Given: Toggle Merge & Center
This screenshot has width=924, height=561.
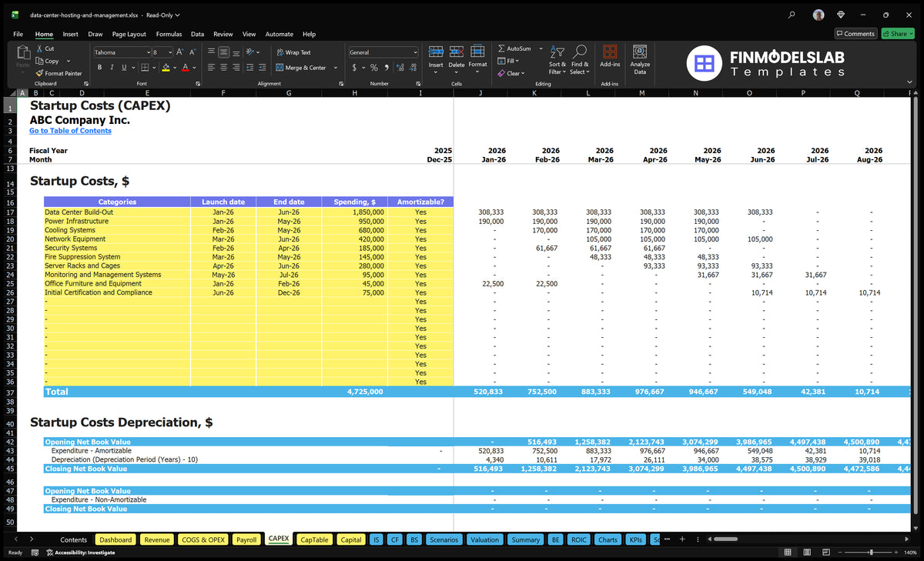Looking at the screenshot, I should point(301,68).
